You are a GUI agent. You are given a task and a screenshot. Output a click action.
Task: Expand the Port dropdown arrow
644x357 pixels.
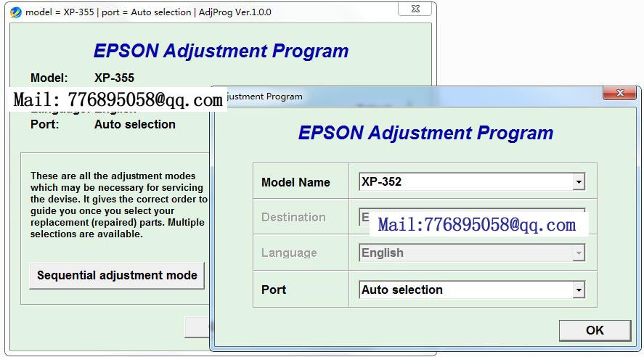579,290
